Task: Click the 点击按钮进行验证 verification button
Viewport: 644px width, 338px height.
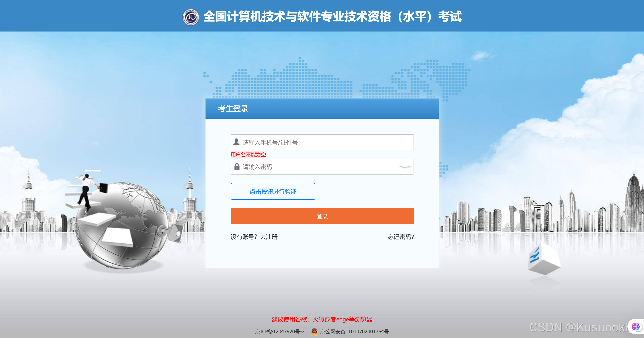Action: (273, 191)
